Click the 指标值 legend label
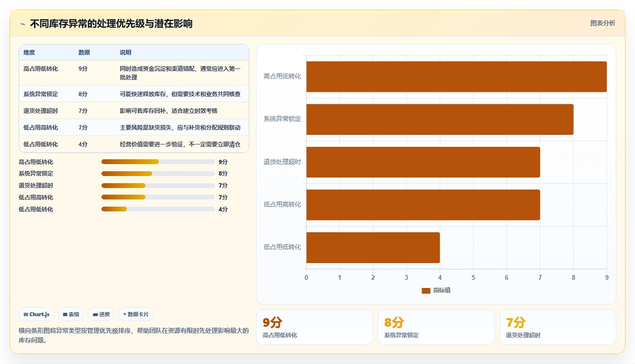The height and width of the screenshot is (364, 635). [x=442, y=291]
